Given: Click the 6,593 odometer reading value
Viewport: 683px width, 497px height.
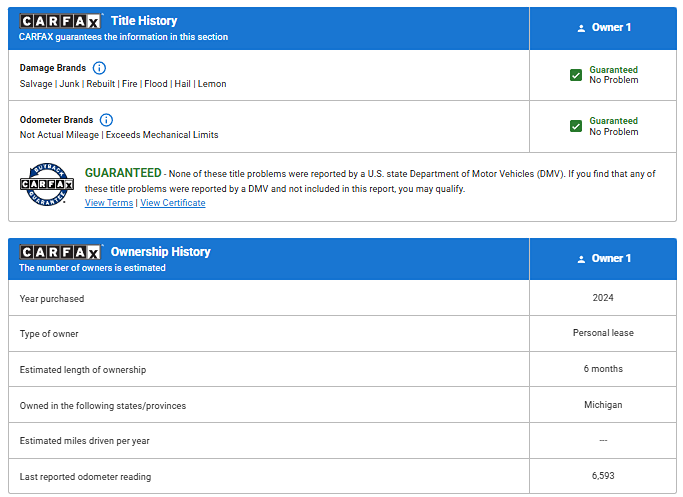Looking at the screenshot, I should point(603,476).
